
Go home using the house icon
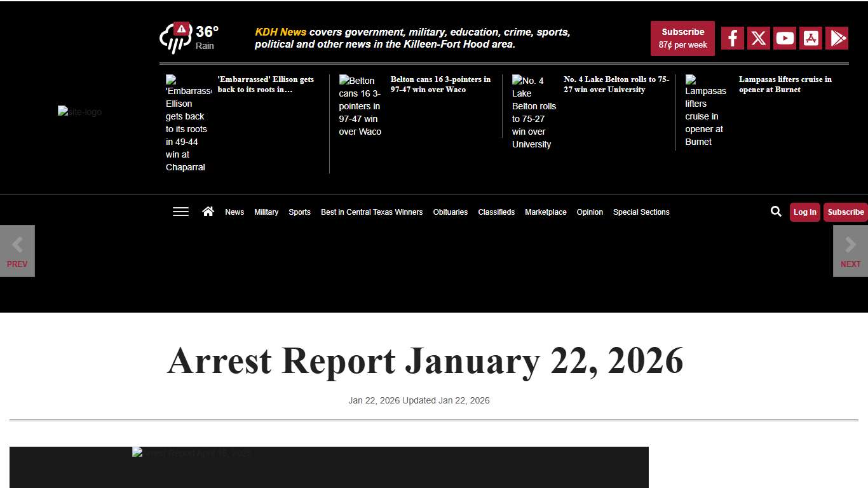pos(208,211)
